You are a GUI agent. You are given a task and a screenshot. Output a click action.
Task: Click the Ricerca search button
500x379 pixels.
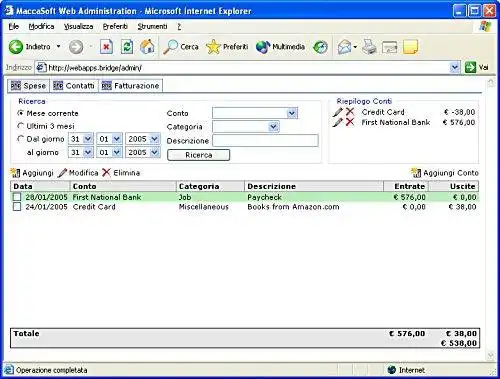199,155
